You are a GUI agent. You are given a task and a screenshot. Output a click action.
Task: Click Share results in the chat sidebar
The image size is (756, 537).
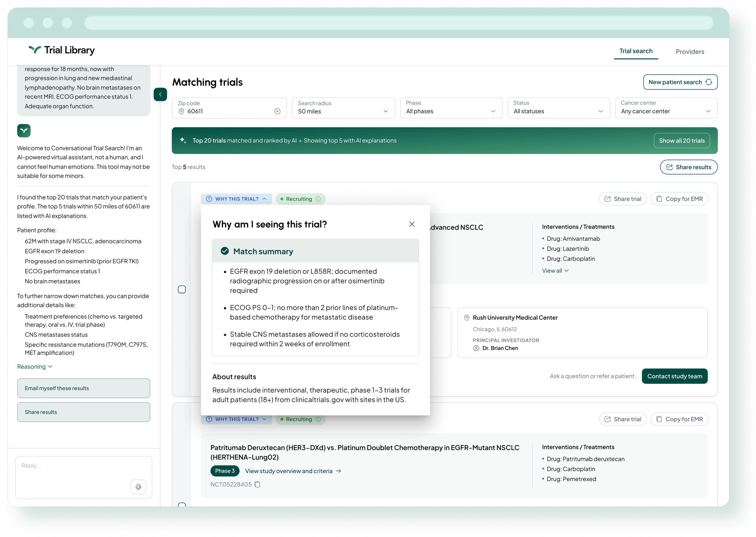coord(83,412)
